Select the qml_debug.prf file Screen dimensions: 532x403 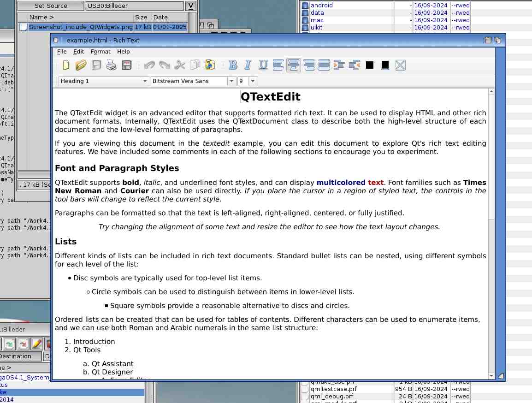332,396
